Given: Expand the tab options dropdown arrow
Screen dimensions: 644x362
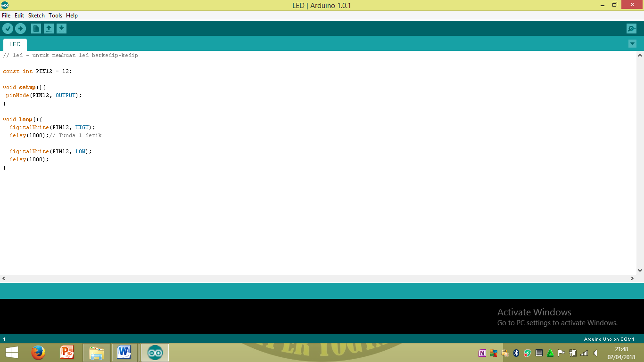Looking at the screenshot, I should point(632,44).
